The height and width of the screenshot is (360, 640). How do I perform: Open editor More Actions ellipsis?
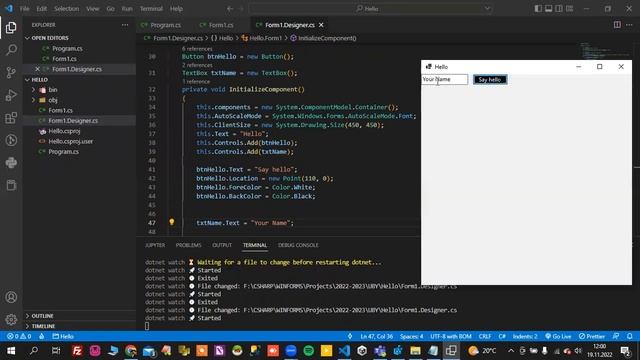point(629,25)
